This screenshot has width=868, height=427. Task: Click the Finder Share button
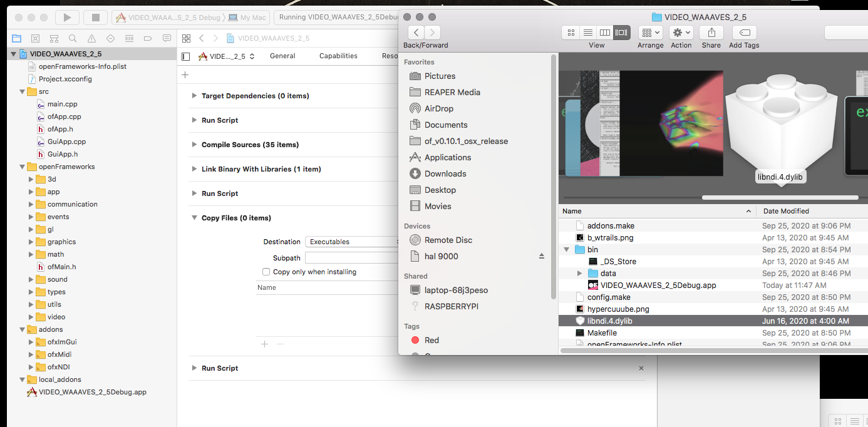711,33
